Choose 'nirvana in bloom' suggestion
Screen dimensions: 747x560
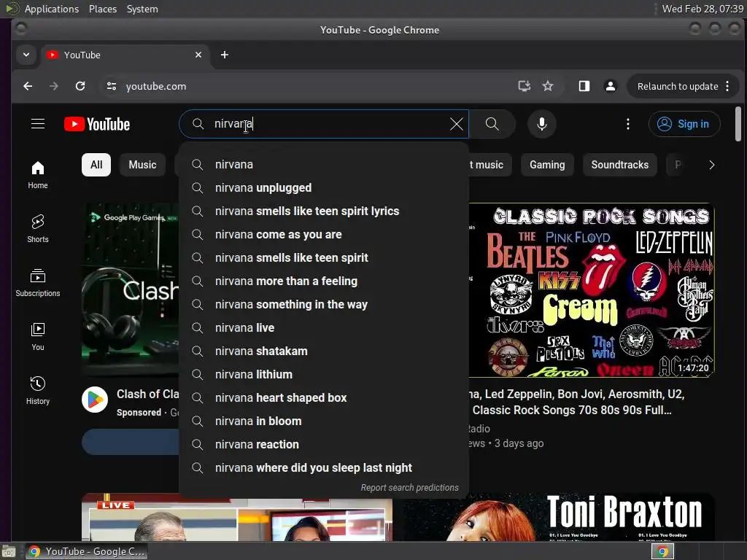(324, 421)
